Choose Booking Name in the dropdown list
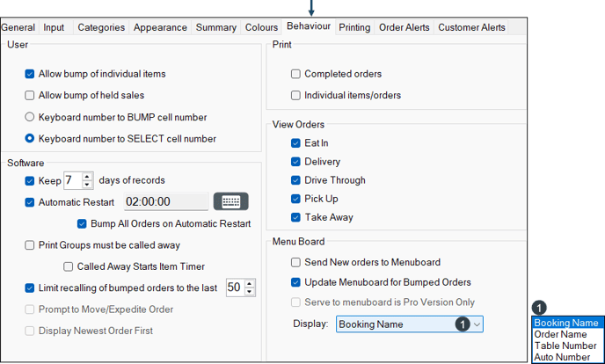The height and width of the screenshot is (364, 605). [x=566, y=323]
